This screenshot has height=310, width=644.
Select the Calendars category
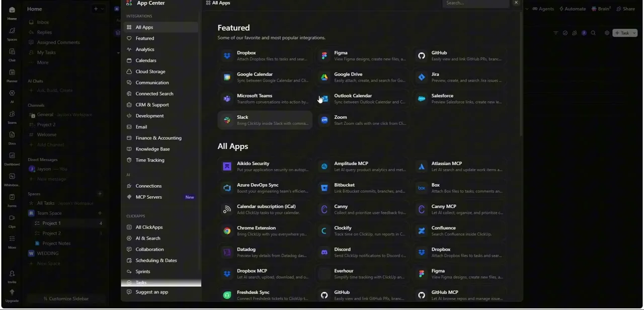tap(161, 60)
